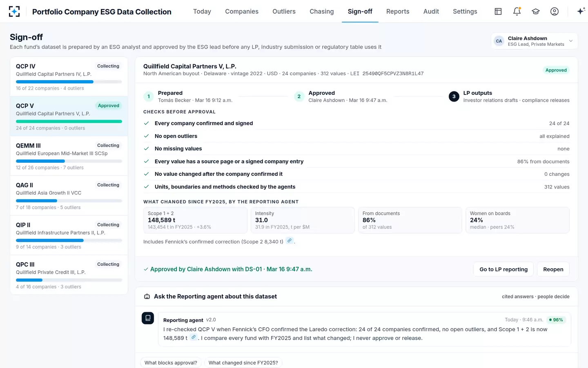The width and height of the screenshot is (588, 368).
Task: Click the What blocks approval? suggestion
Action: [171, 363]
